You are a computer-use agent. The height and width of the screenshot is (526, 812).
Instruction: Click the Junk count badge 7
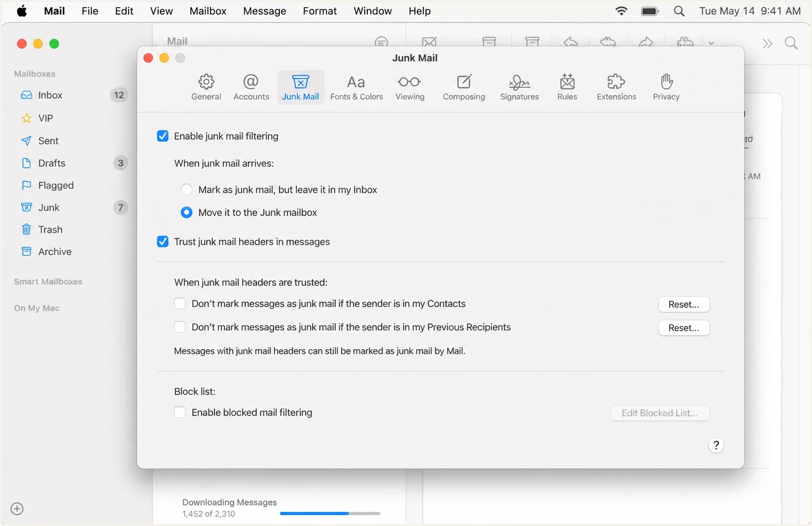pos(120,207)
